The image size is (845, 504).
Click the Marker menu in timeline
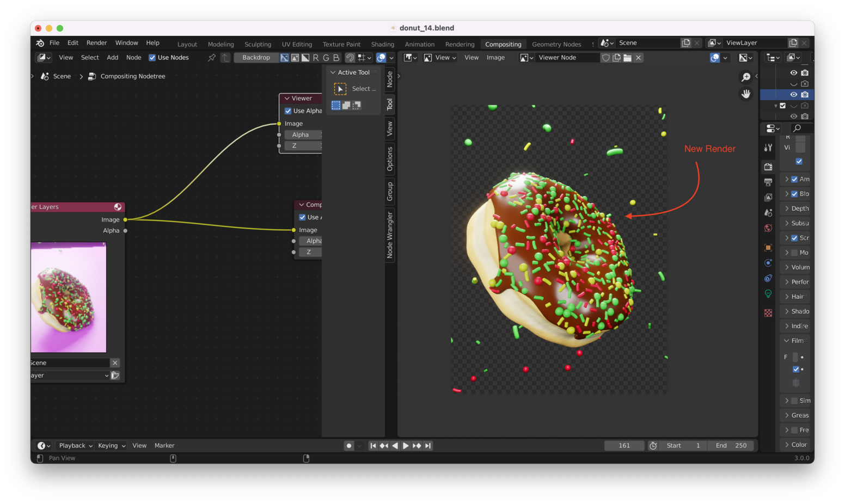coord(164,446)
